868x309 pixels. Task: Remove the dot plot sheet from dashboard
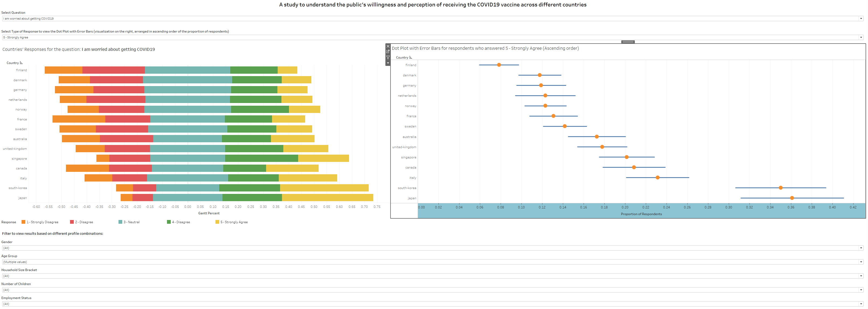388,47
